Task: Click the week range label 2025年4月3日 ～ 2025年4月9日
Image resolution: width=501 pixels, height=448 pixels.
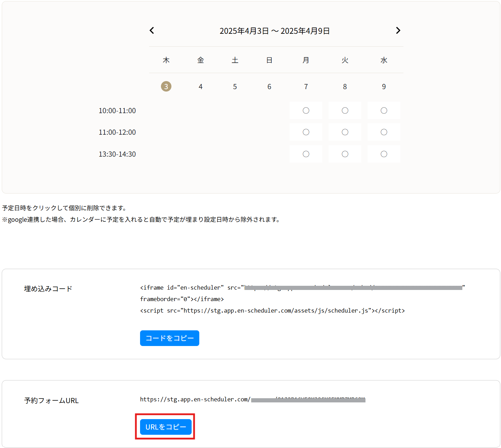Action: click(275, 31)
